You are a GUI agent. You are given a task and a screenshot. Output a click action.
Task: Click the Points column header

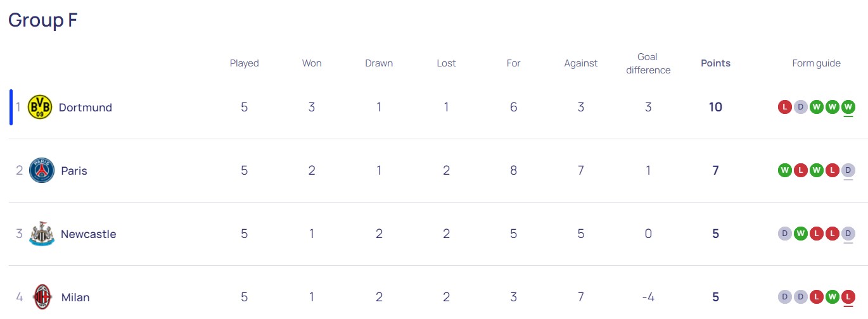tap(715, 63)
